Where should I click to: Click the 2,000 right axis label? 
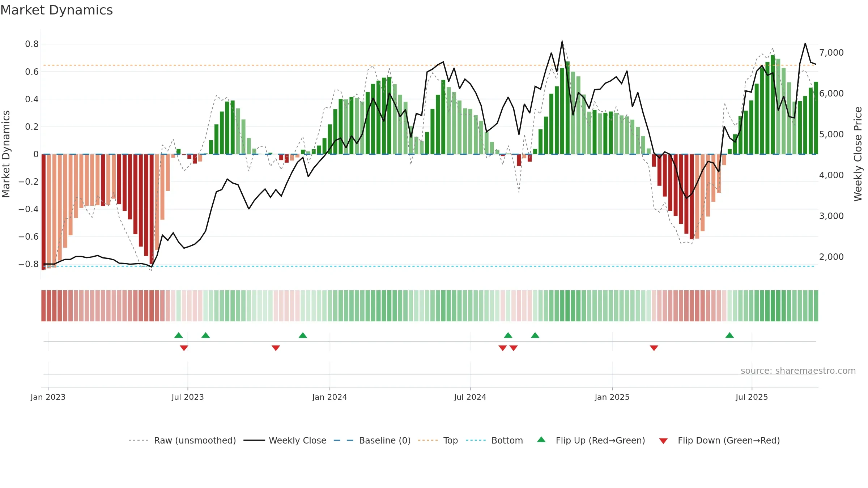pos(831,257)
